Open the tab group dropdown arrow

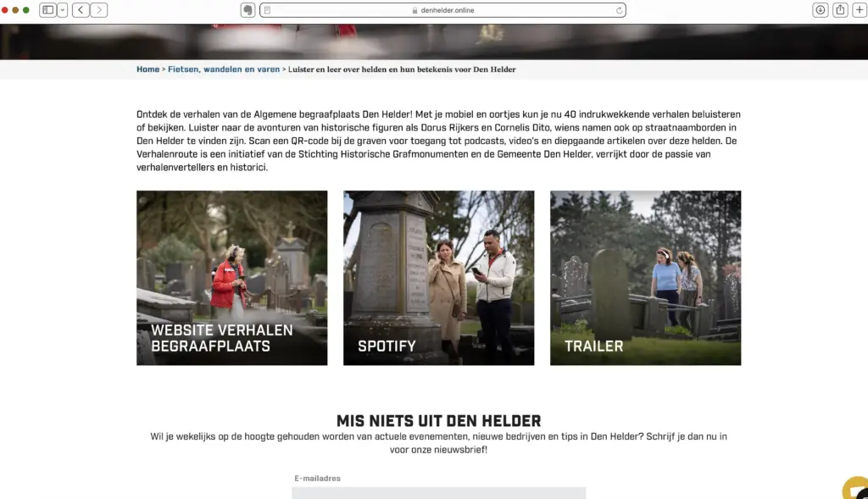(x=63, y=10)
